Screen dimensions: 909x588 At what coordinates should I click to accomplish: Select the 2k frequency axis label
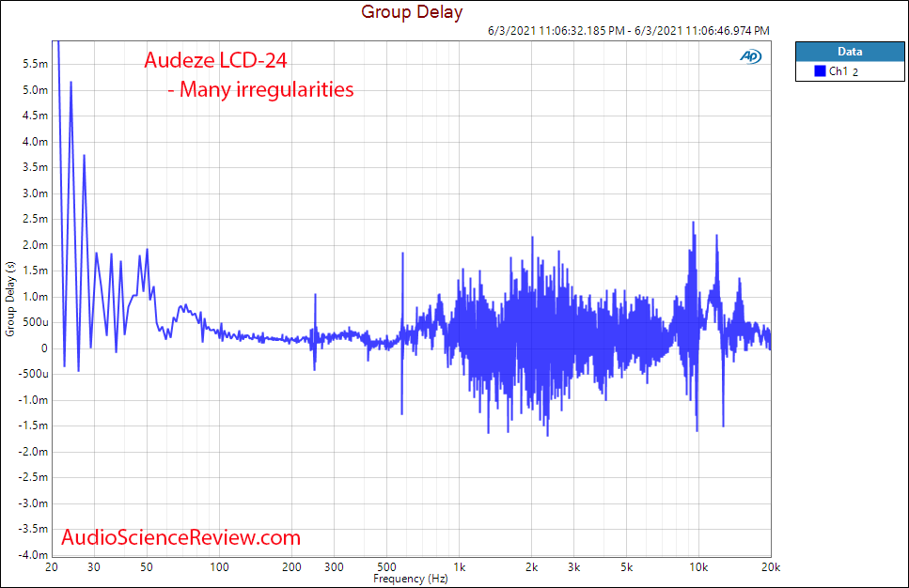click(x=532, y=567)
